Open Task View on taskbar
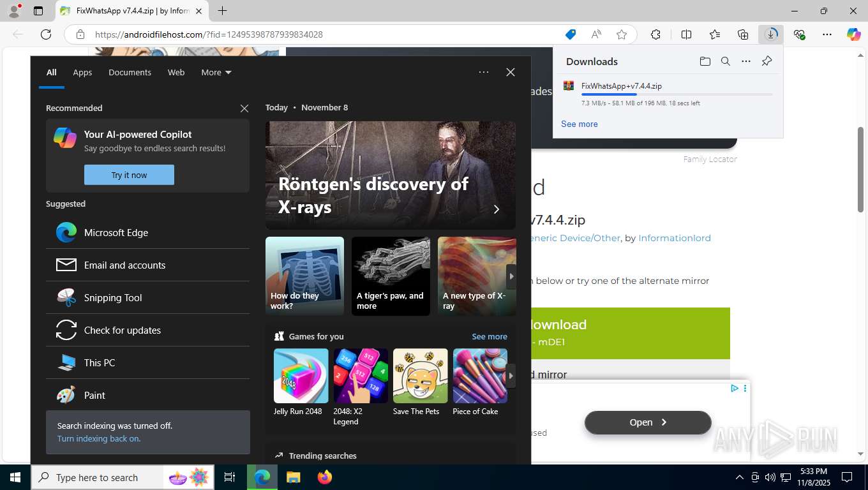 click(230, 477)
